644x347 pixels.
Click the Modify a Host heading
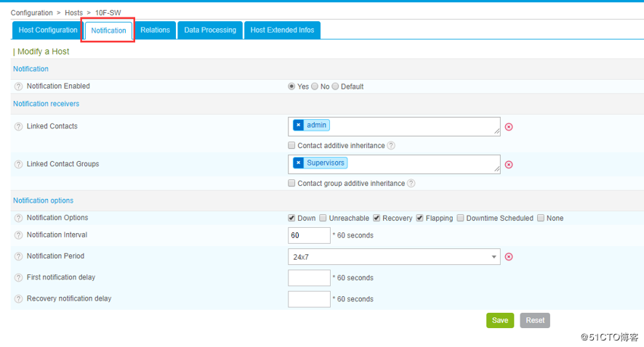(43, 52)
